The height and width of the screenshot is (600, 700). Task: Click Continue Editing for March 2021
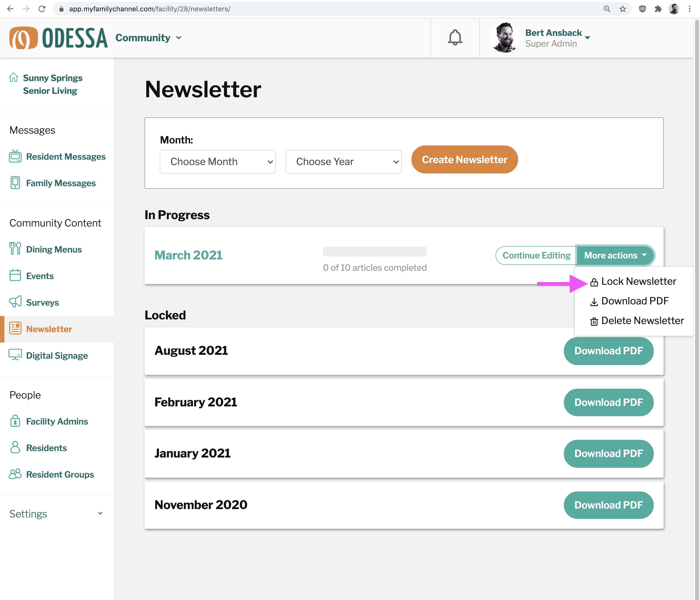click(x=536, y=255)
